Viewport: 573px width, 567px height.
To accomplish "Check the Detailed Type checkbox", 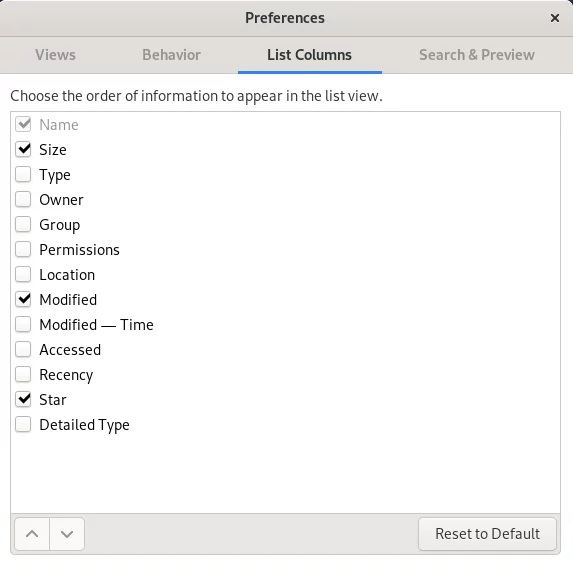I will [x=23, y=425].
